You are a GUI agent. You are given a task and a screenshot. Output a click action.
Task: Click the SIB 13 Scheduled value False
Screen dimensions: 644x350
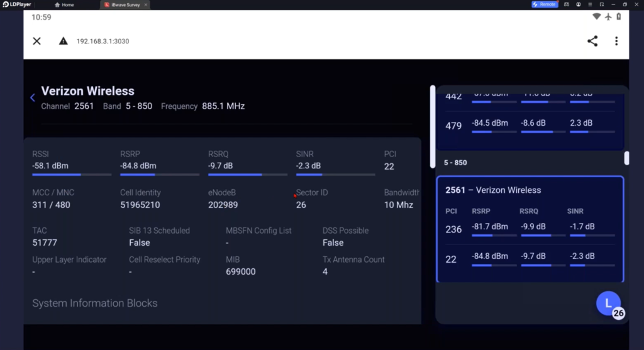tap(139, 243)
